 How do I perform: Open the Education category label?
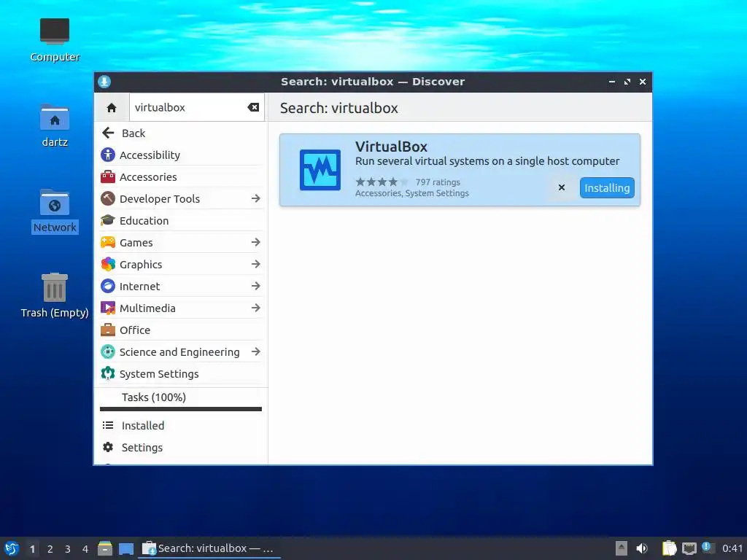[x=144, y=221]
